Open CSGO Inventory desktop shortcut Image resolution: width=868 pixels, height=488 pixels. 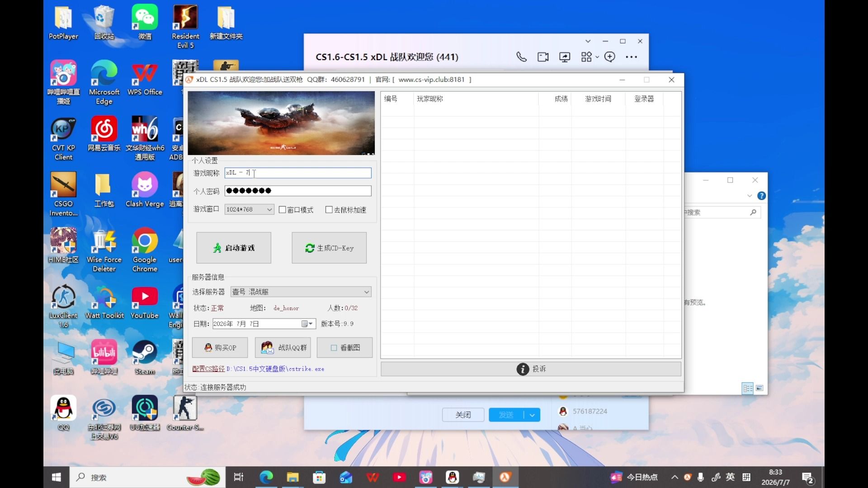pyautogui.click(x=63, y=194)
